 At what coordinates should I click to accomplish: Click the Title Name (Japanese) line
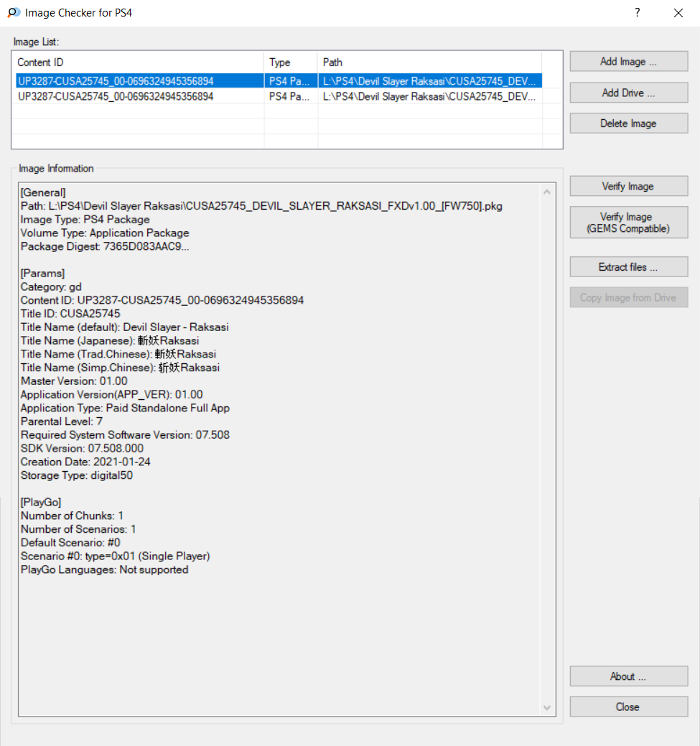[110, 340]
